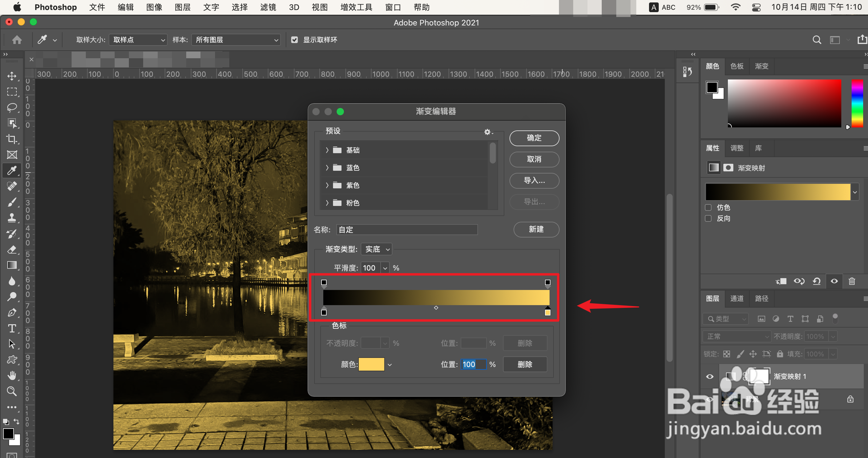This screenshot has height=458, width=868.
Task: Expand the 蓝色 preset folder
Action: tap(327, 167)
